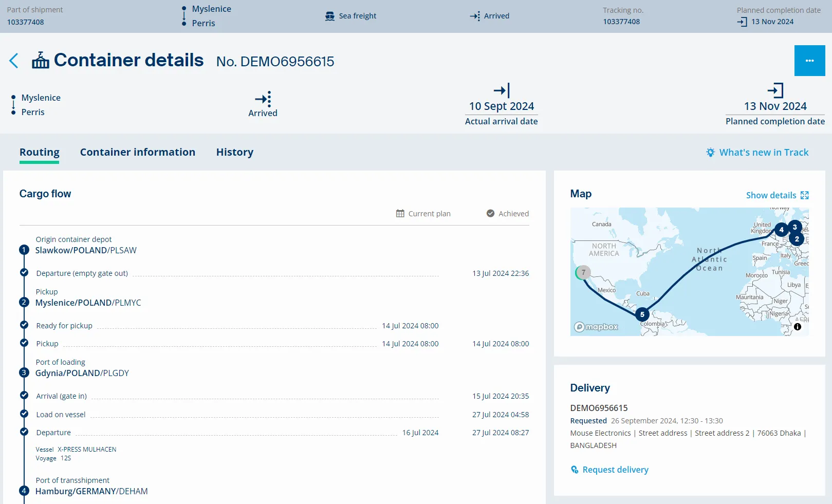Click the planned completion date icon near 13 Nov 2024
832x504 pixels.
741,22
